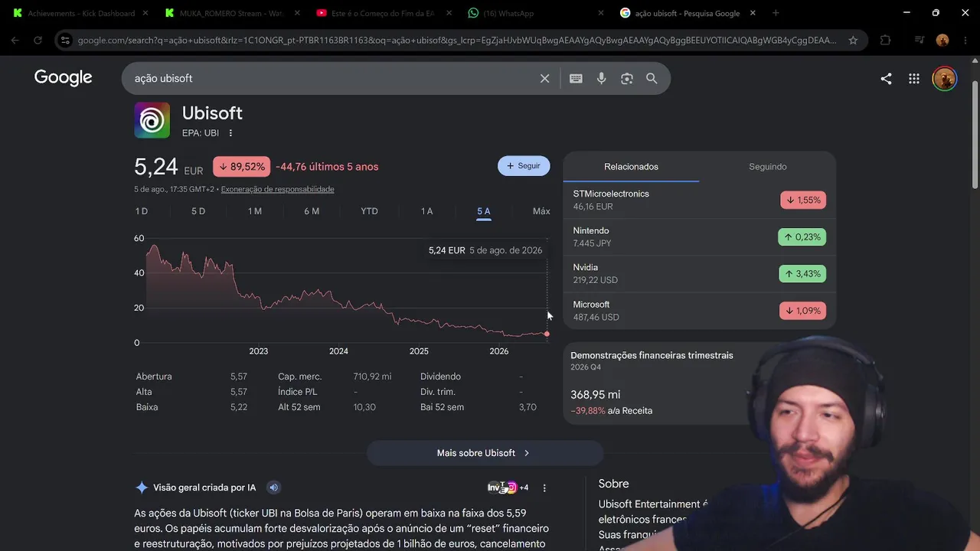
Task: Click the Sobre heading
Action: (613, 484)
